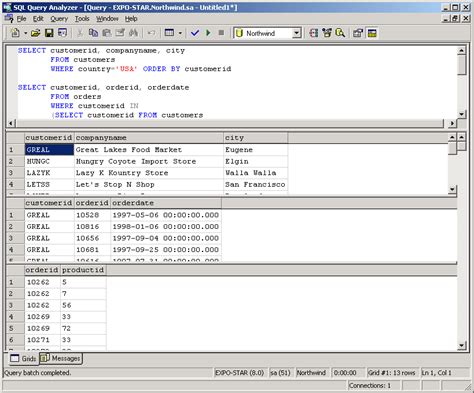Select the highlighted GREAL cell in first grid
This screenshot has height=393, width=474.
point(49,150)
